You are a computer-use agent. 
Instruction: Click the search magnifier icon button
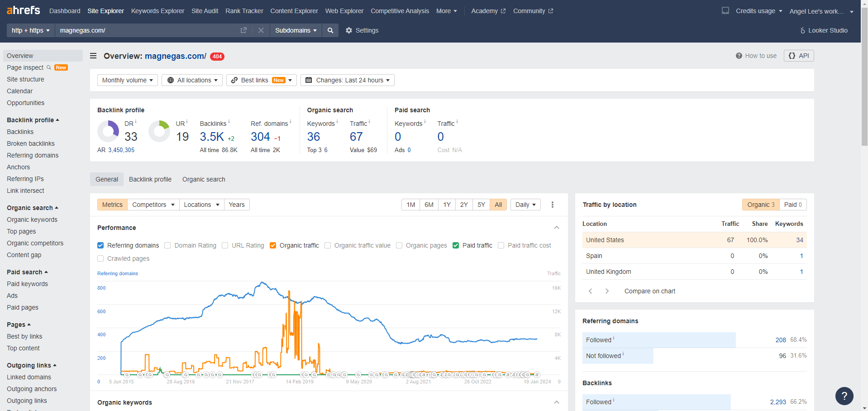point(330,30)
